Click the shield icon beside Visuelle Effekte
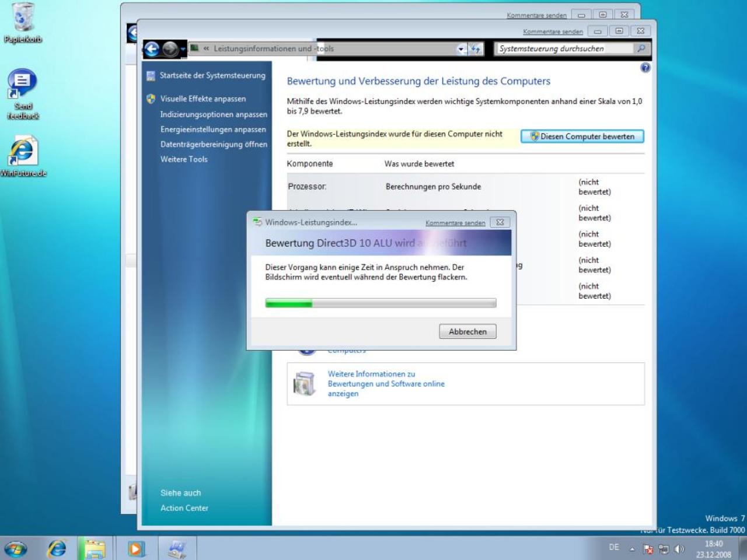The image size is (747, 560). pos(151,99)
